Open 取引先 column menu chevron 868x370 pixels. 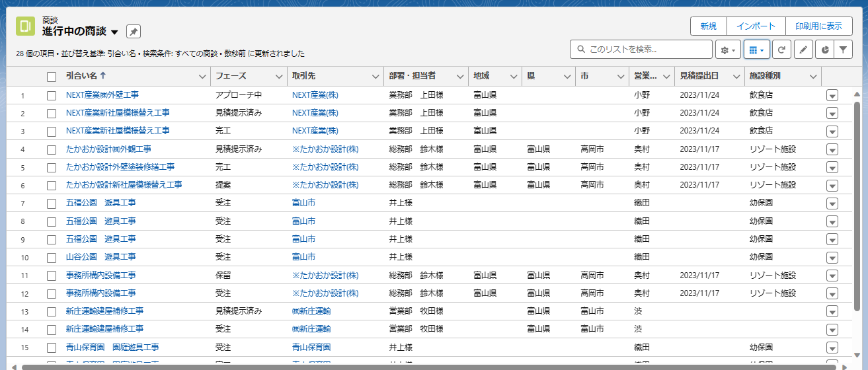(375, 77)
